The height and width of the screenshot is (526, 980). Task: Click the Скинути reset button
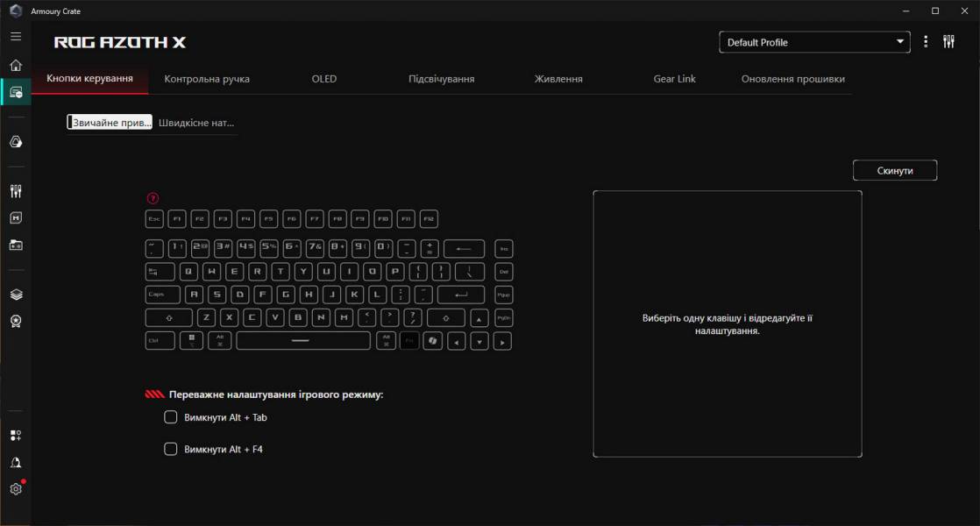894,171
